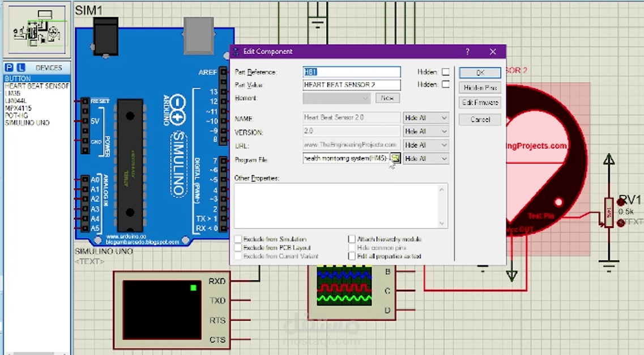644x355 pixels.
Task: Click the L library icon in the devices panel
Action: (20, 67)
